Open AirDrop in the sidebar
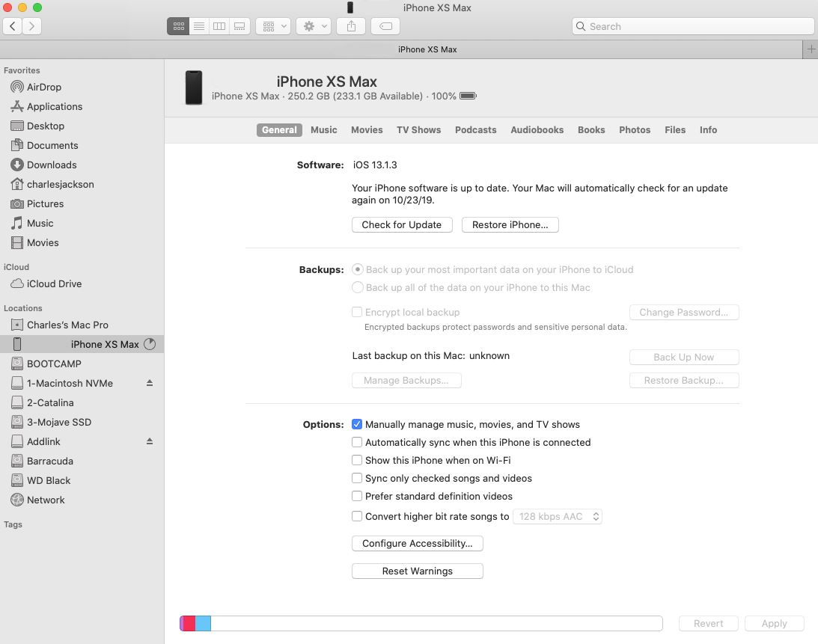This screenshot has width=818, height=644. (82, 87)
